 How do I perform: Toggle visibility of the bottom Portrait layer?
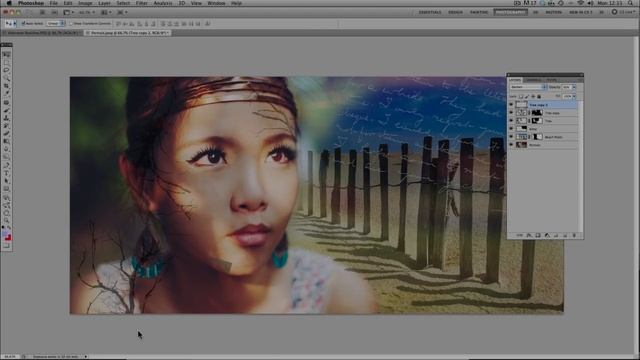point(511,144)
